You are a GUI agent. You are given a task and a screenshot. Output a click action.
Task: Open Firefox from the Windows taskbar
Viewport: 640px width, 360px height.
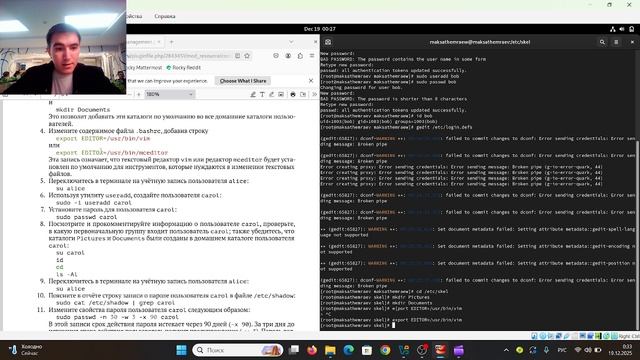312,350
